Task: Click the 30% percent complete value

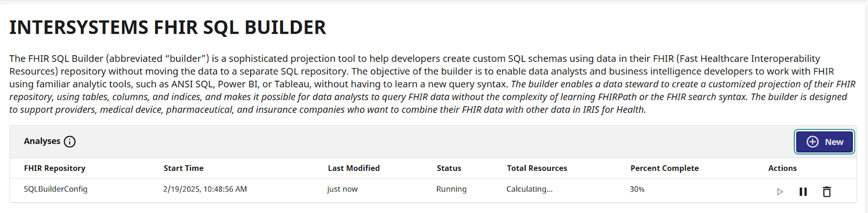Action: pyautogui.click(x=637, y=189)
